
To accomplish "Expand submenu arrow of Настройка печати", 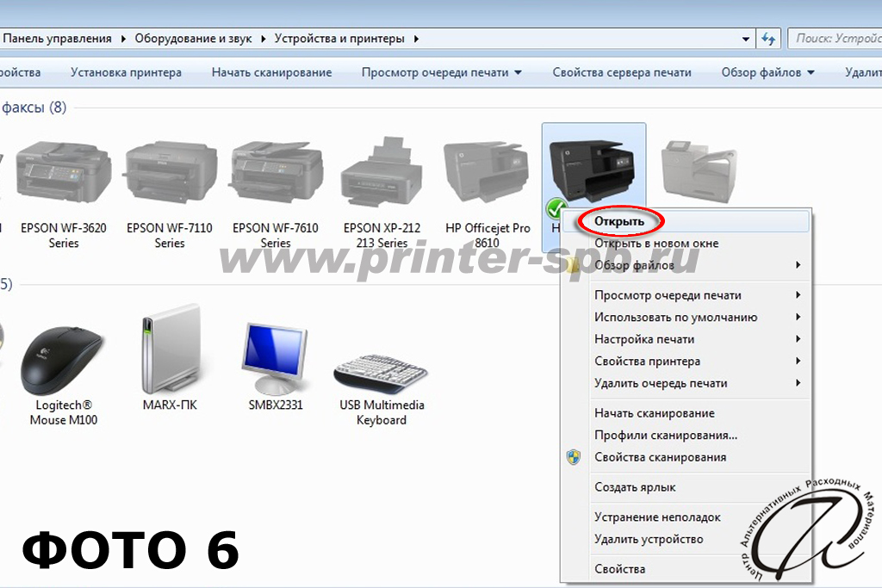I will [798, 339].
